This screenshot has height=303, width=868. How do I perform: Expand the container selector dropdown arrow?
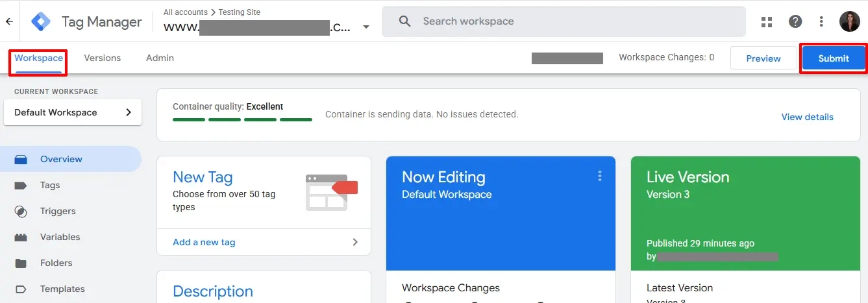[x=366, y=27]
